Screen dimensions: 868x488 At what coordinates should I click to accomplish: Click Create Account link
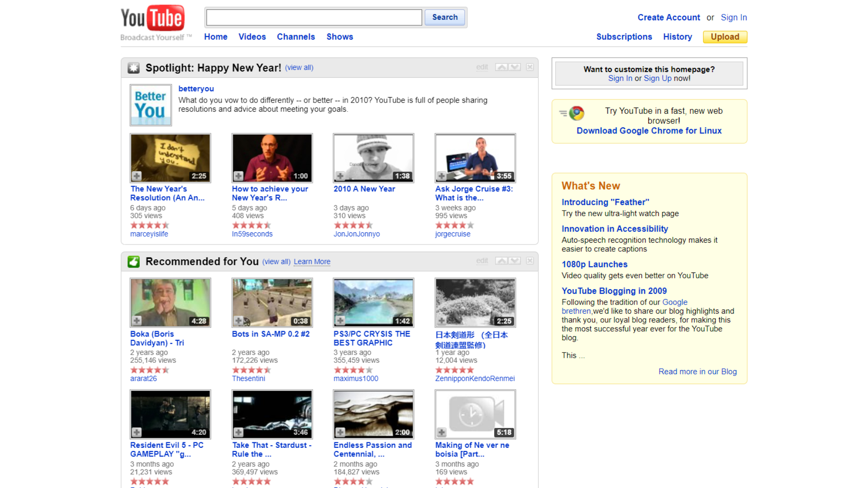[x=669, y=17]
